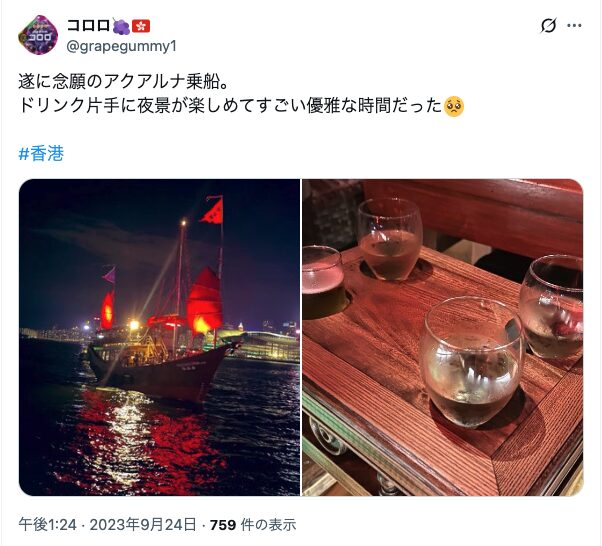Open the wine glasses on tray photo
This screenshot has width=602, height=546.
pos(443,337)
